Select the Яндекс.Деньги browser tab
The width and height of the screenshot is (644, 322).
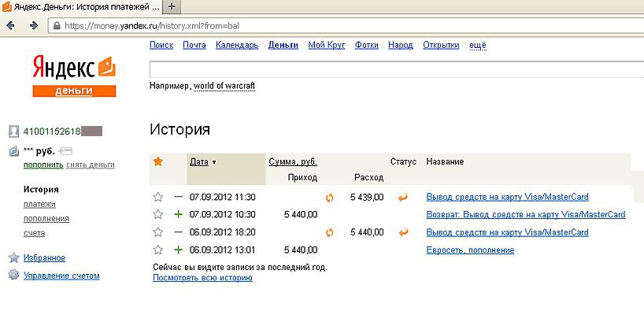click(x=81, y=6)
